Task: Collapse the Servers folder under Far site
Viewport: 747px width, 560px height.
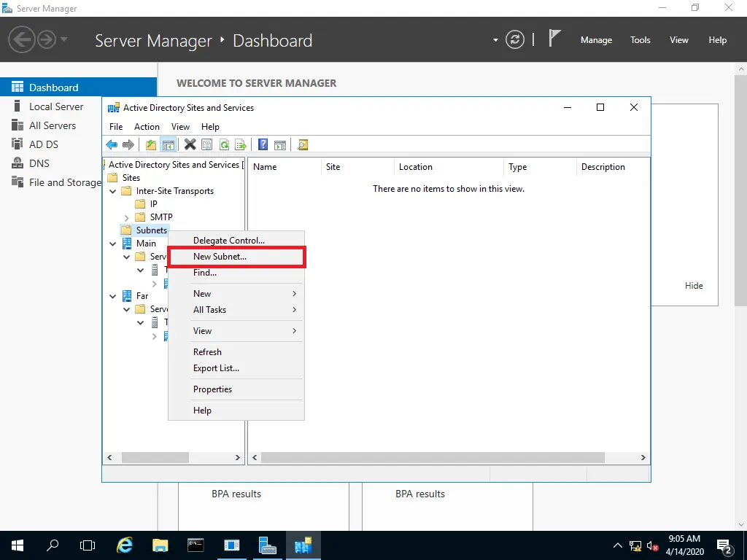Action: pos(127,309)
